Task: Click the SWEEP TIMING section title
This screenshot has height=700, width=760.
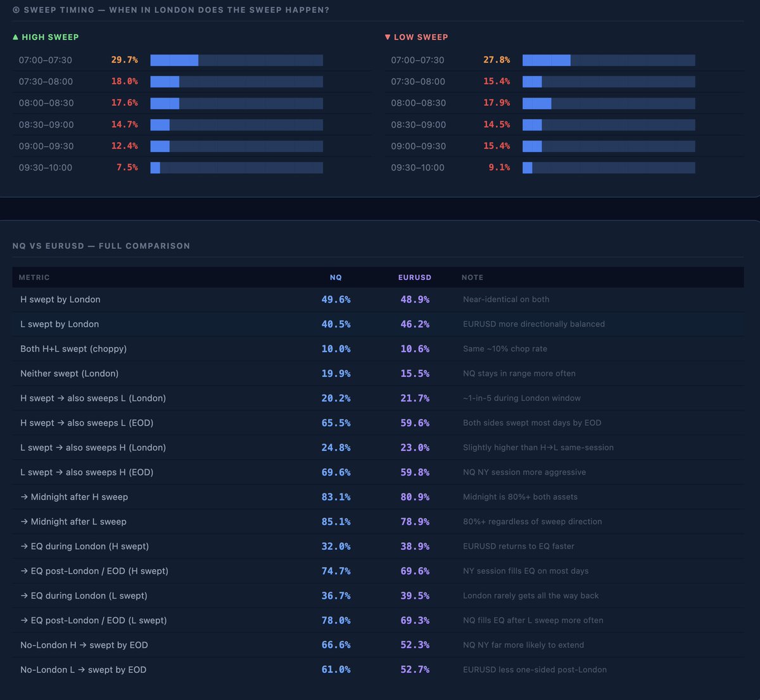Action: coord(171,10)
